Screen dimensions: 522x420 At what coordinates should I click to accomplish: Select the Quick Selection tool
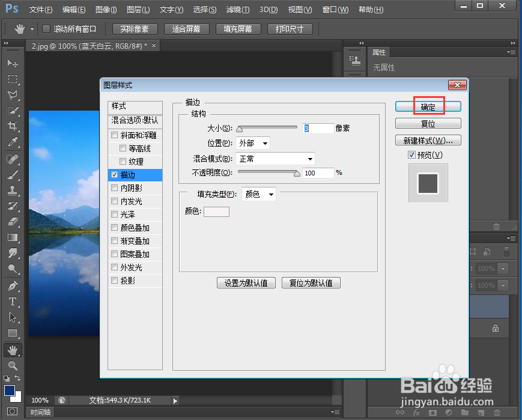click(x=13, y=111)
